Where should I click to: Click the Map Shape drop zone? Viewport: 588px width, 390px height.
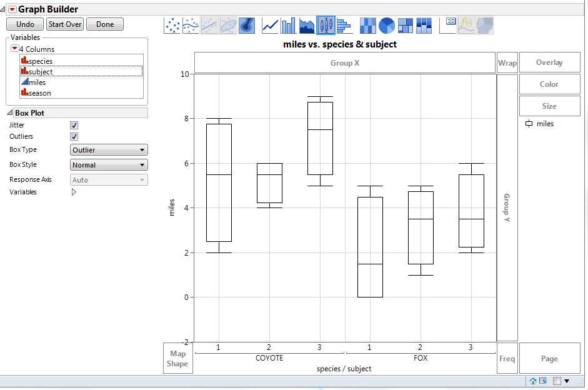click(177, 358)
